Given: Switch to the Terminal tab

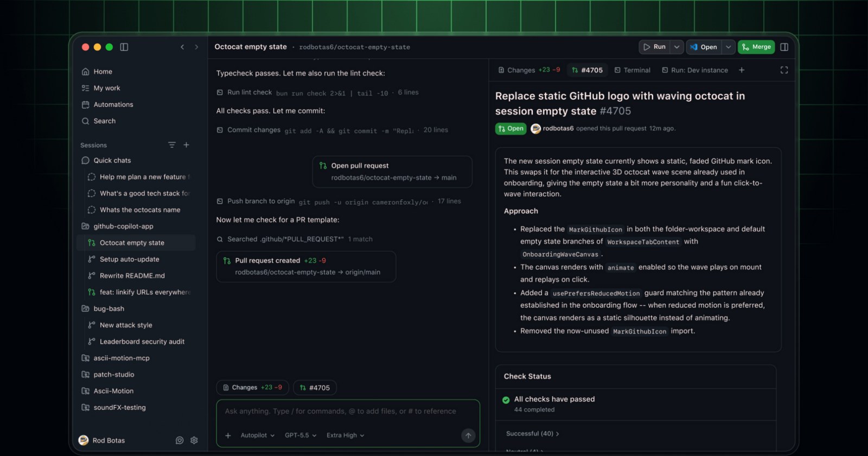Looking at the screenshot, I should coord(632,70).
